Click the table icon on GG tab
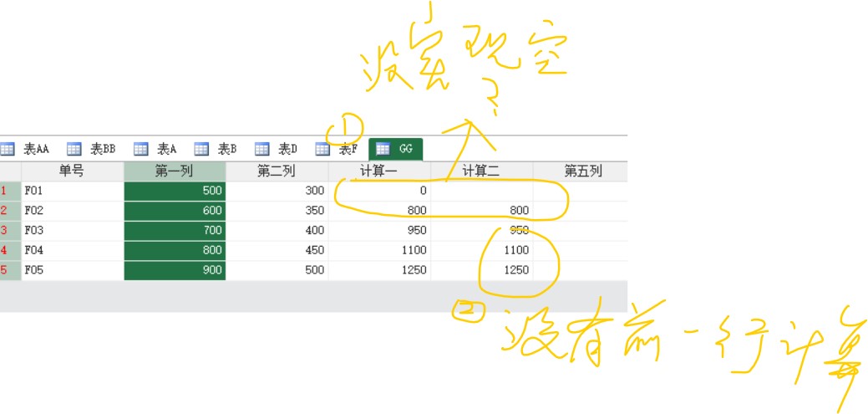The height and width of the screenshot is (414, 868). [x=383, y=149]
